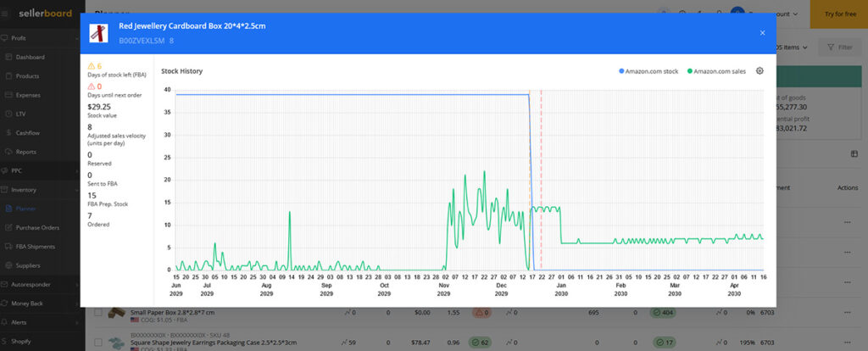Open the Stock History chart settings gear

[x=759, y=71]
